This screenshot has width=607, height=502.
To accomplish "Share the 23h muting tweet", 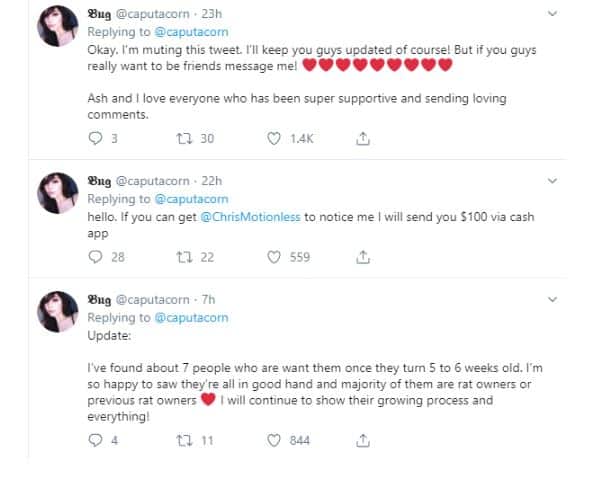I will [363, 139].
